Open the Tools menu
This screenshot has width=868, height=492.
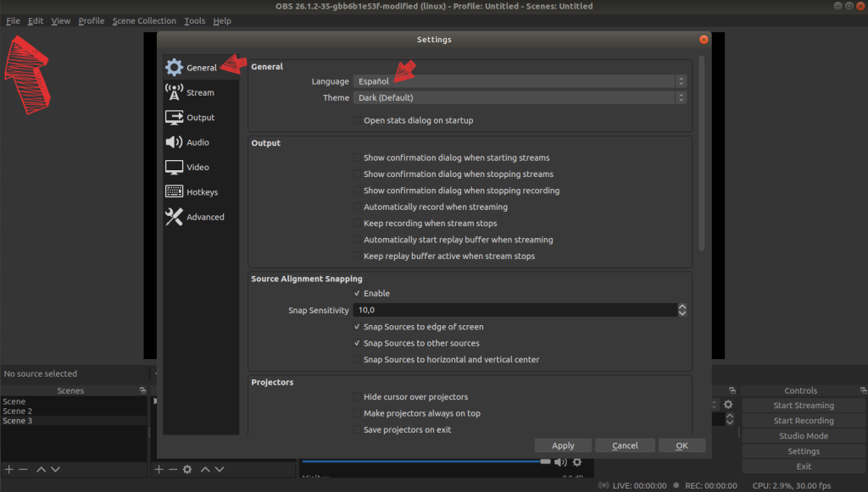pos(194,21)
